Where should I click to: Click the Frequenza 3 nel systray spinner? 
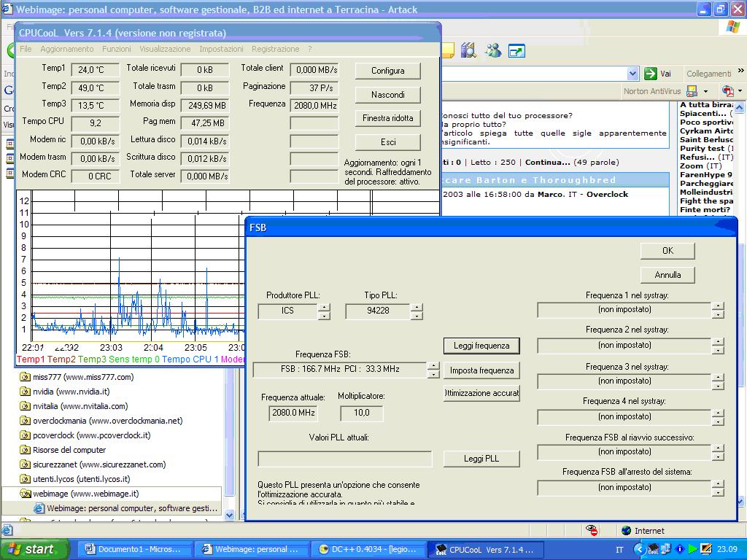coord(718,381)
